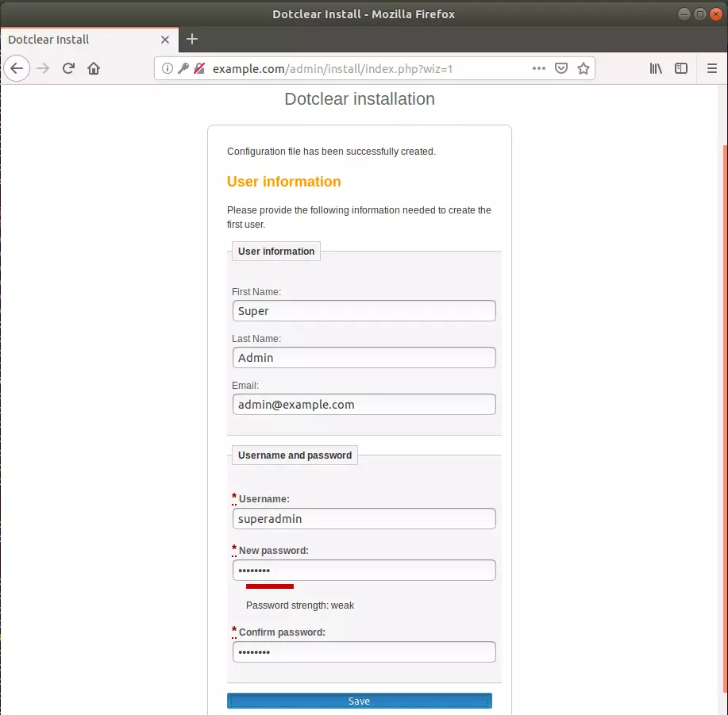Select the Dotclear Install tab
728x715 pixels.
click(89, 40)
